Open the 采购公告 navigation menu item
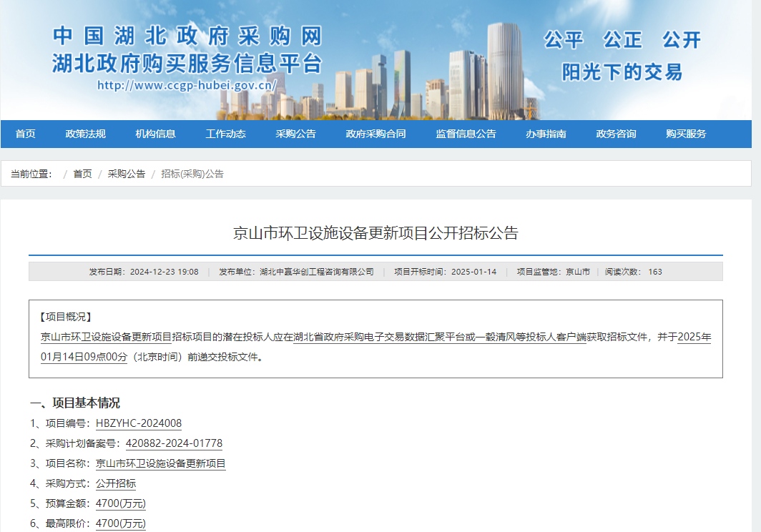 pos(295,134)
